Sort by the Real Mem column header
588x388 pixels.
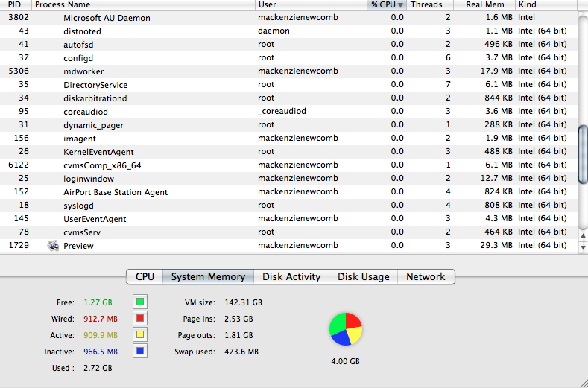click(x=484, y=5)
